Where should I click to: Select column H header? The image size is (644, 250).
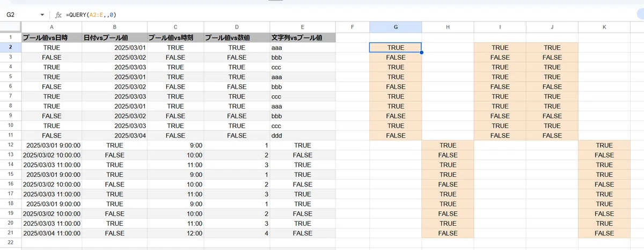coord(448,27)
